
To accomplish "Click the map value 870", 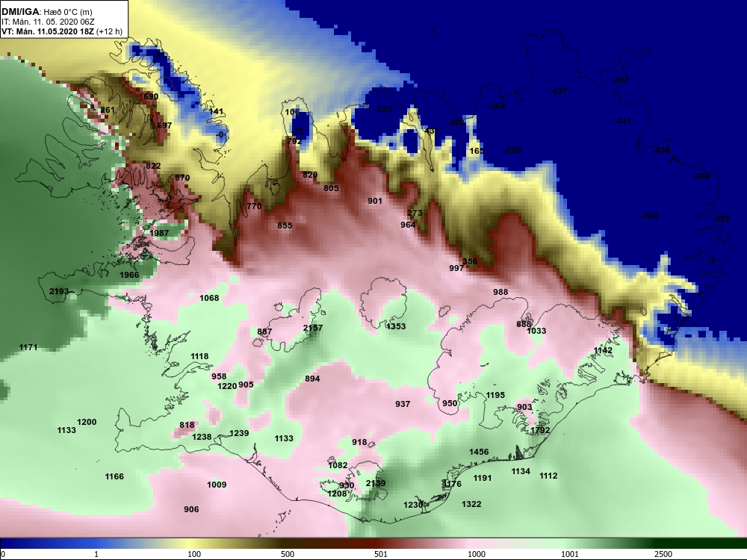I will click(x=182, y=178).
